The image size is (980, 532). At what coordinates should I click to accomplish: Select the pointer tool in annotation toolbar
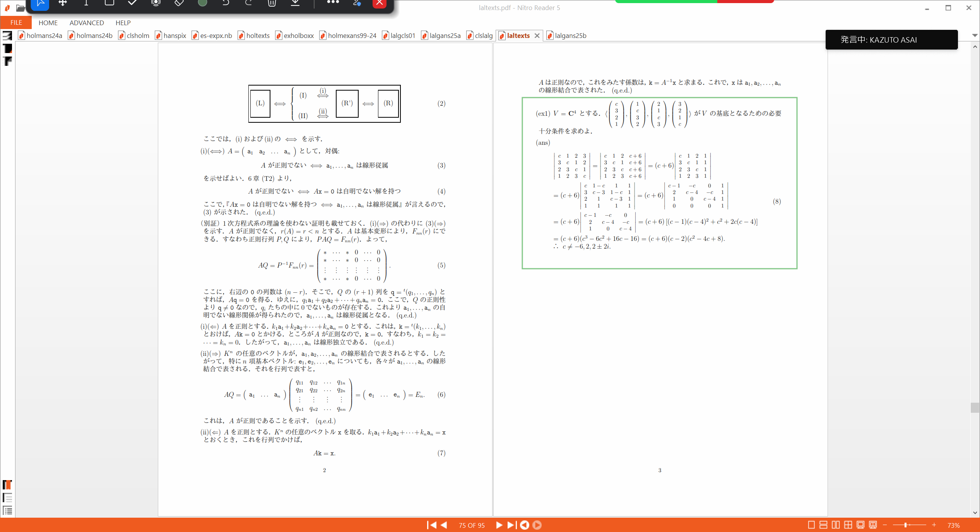(40, 3)
